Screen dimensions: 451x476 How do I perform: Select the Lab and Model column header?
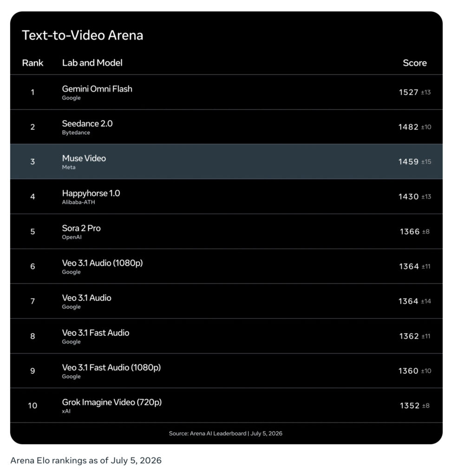coord(92,63)
